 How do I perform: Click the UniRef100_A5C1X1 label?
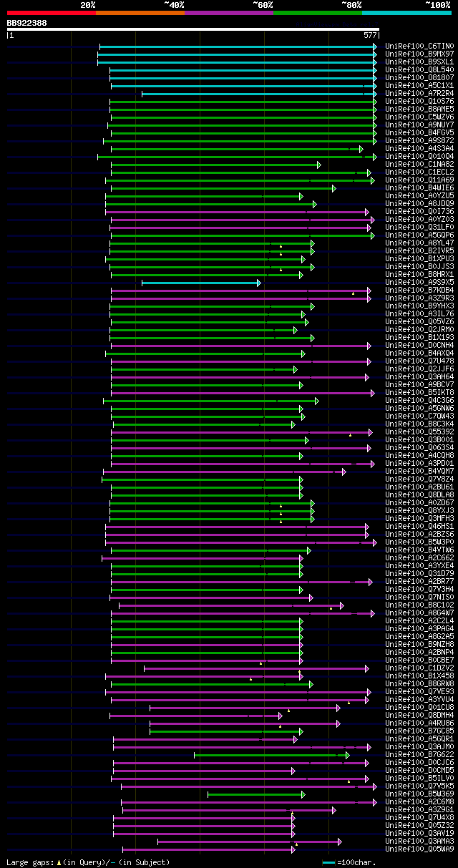[419, 86]
